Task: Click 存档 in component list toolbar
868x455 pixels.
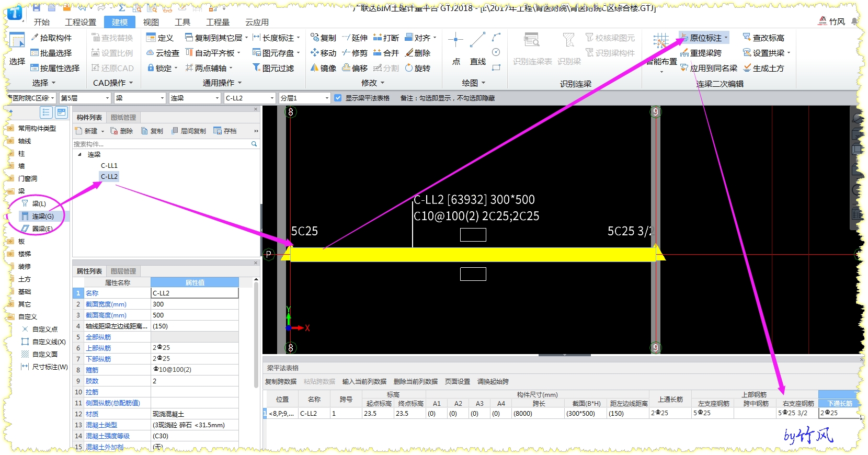Action: pyautogui.click(x=225, y=131)
